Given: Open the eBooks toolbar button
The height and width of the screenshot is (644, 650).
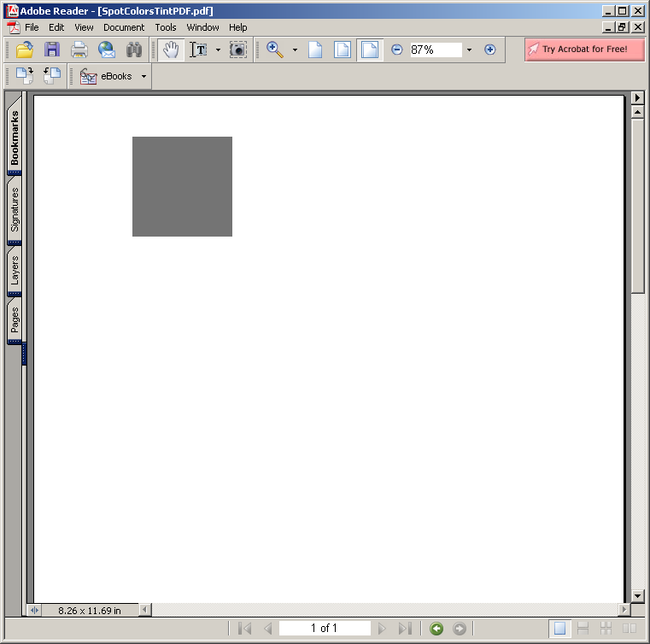Looking at the screenshot, I should click(106, 76).
